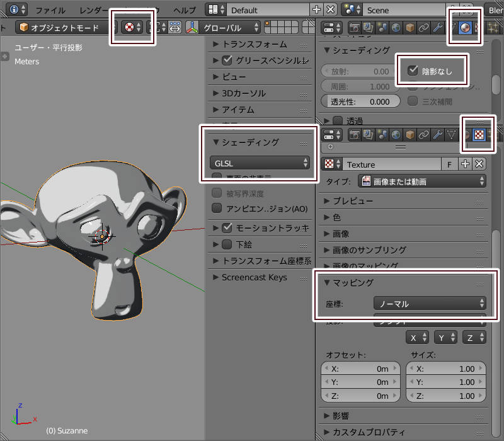504x441 pixels.
Task: Select the translate manipulator axes icon
Action: click(192, 27)
